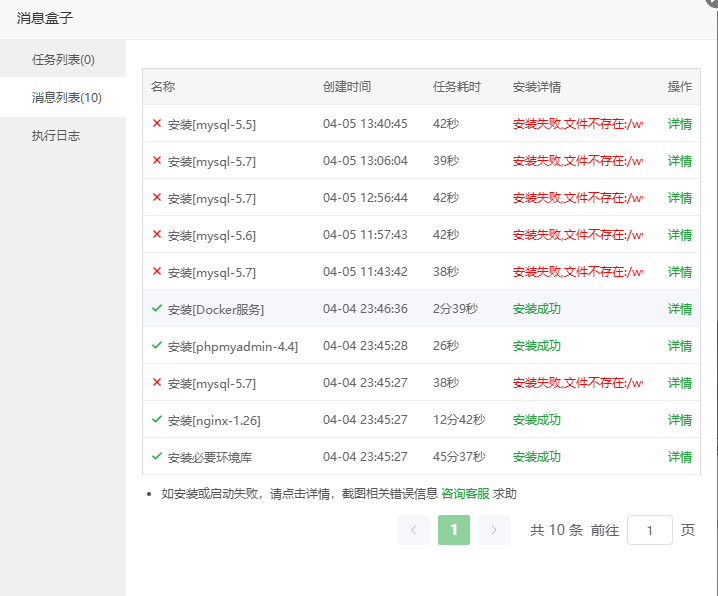Open 详情 for the 11:43:42 mysql-5.7 row
718x596 pixels.
(x=680, y=272)
